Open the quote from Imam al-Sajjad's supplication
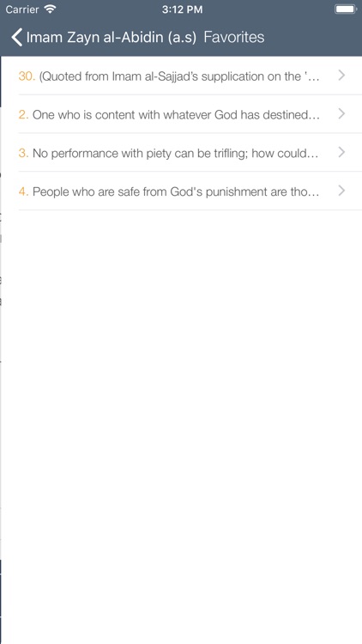 click(x=181, y=76)
